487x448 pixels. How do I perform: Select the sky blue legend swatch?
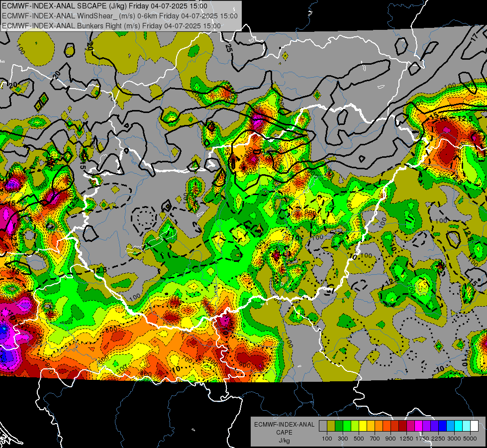[x=450, y=426]
